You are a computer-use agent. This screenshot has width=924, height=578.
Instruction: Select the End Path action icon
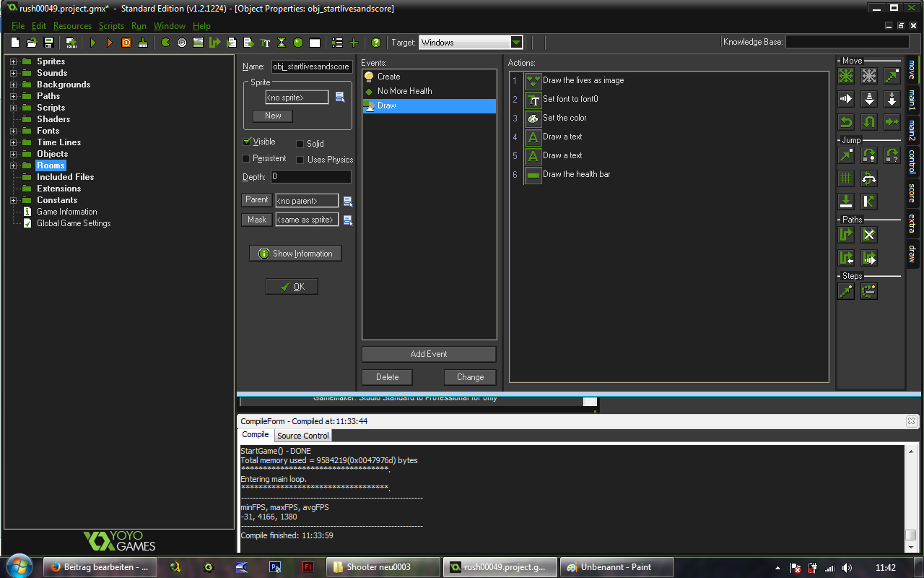(x=869, y=235)
